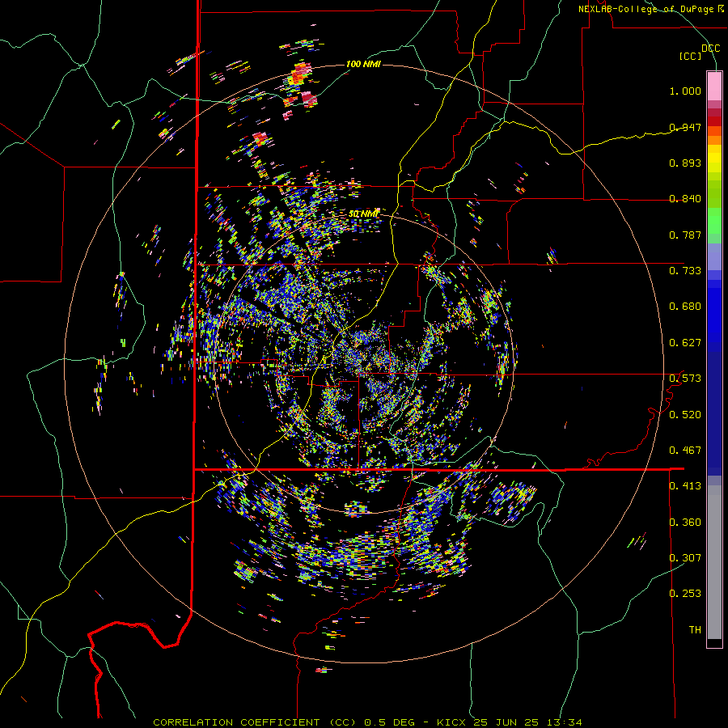Select the red 0.947 color band on scale
Screen dimensions: 728x728
pos(714,121)
